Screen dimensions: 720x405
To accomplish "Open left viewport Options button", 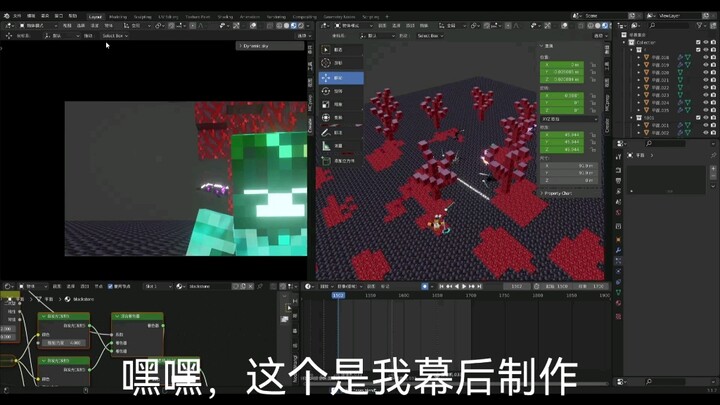I will pyautogui.click(x=304, y=35).
